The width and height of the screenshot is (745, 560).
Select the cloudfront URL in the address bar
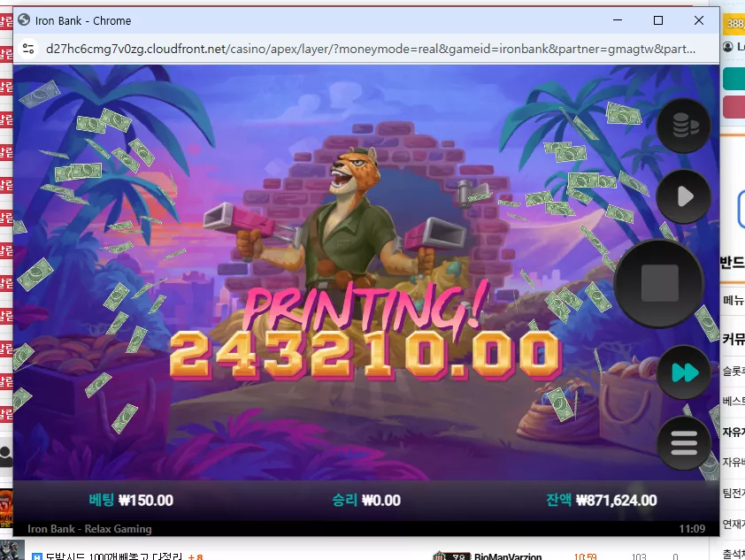(x=371, y=49)
